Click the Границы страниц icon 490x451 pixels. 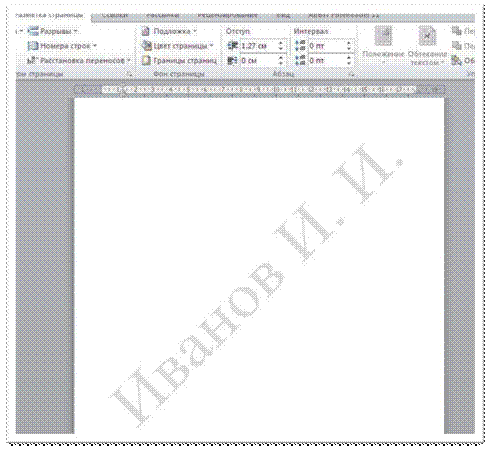tap(146, 61)
